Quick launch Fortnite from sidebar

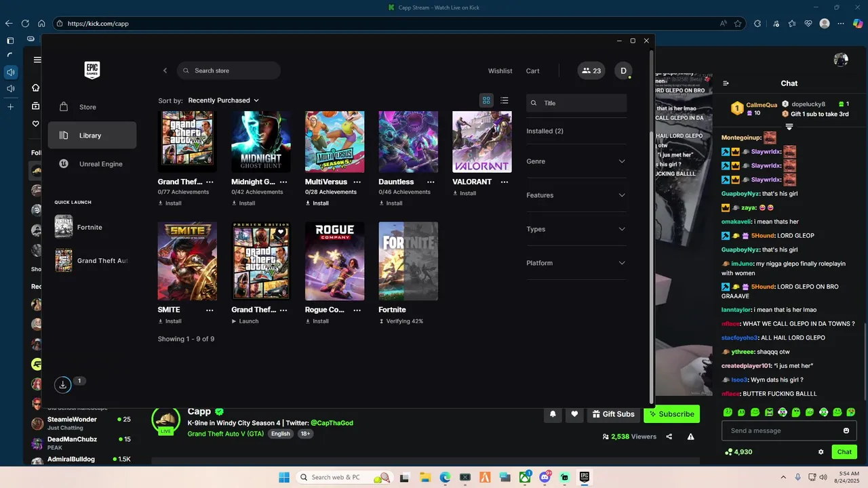pos(92,227)
